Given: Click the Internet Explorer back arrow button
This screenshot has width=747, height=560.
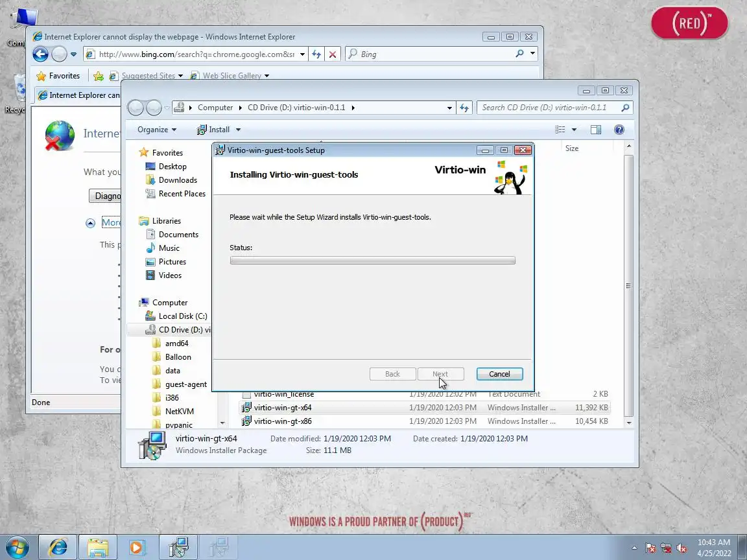Looking at the screenshot, I should click(40, 54).
